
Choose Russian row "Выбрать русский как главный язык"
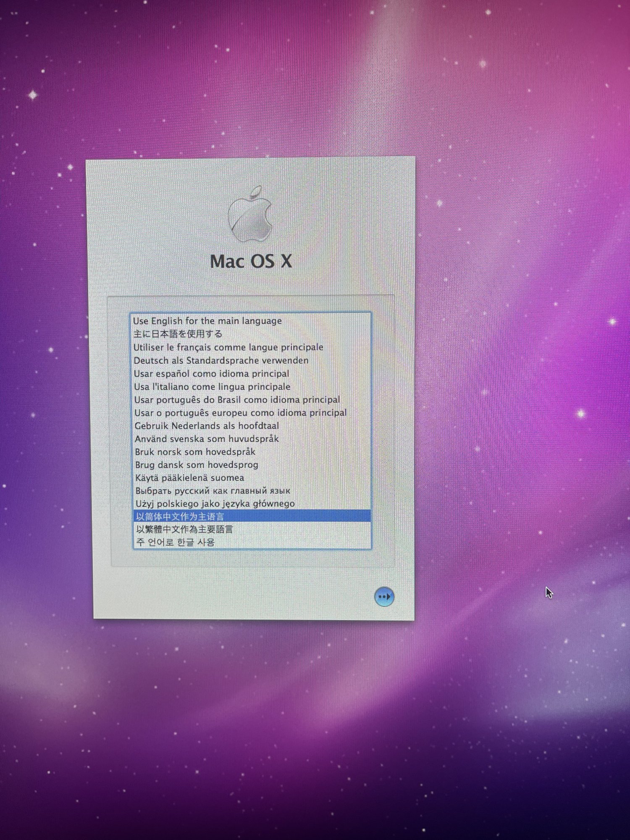(252, 491)
